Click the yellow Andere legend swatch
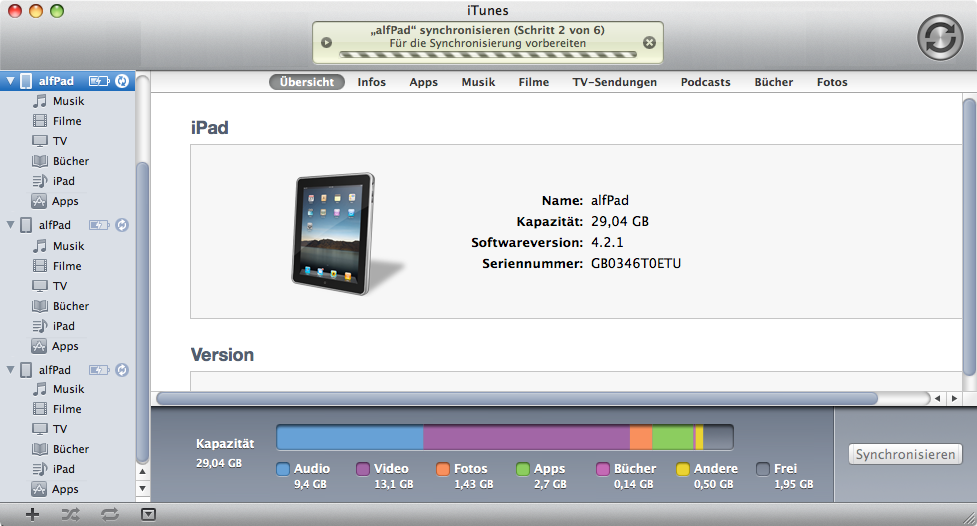This screenshot has height=526, width=977. (683, 469)
